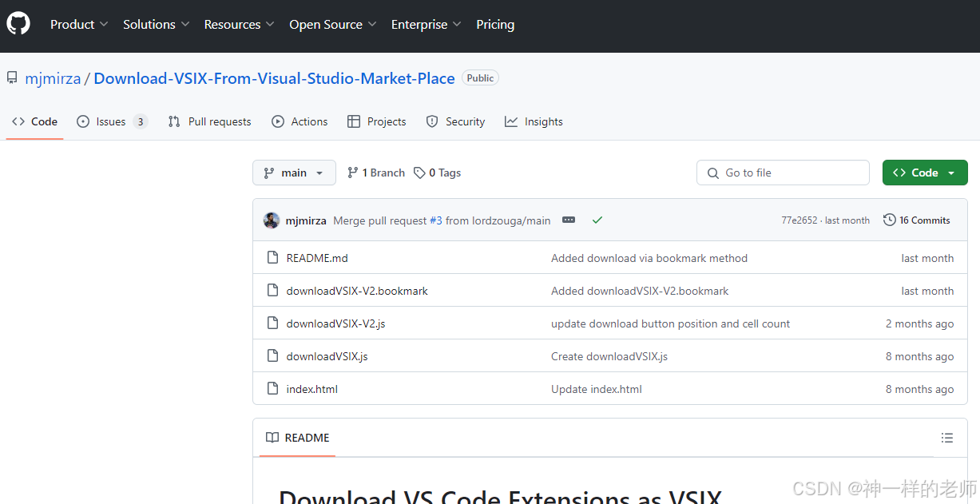Open the main branch selector dropdown
This screenshot has height=504, width=980.
tap(294, 173)
